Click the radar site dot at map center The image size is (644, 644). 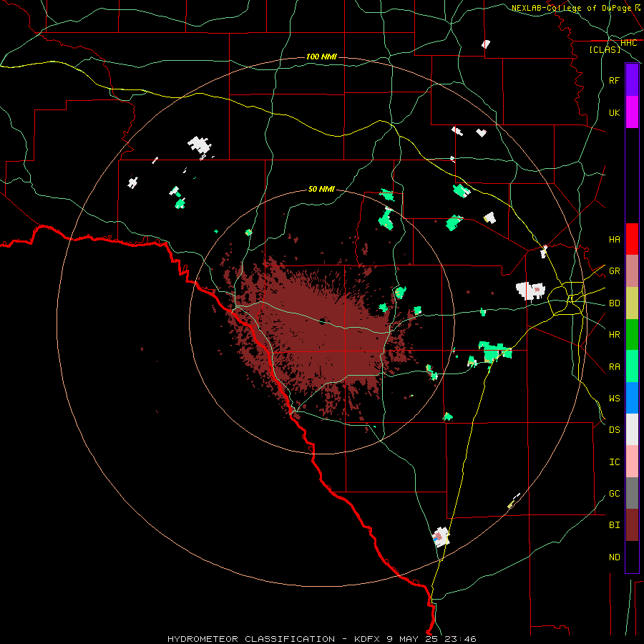[322, 321]
